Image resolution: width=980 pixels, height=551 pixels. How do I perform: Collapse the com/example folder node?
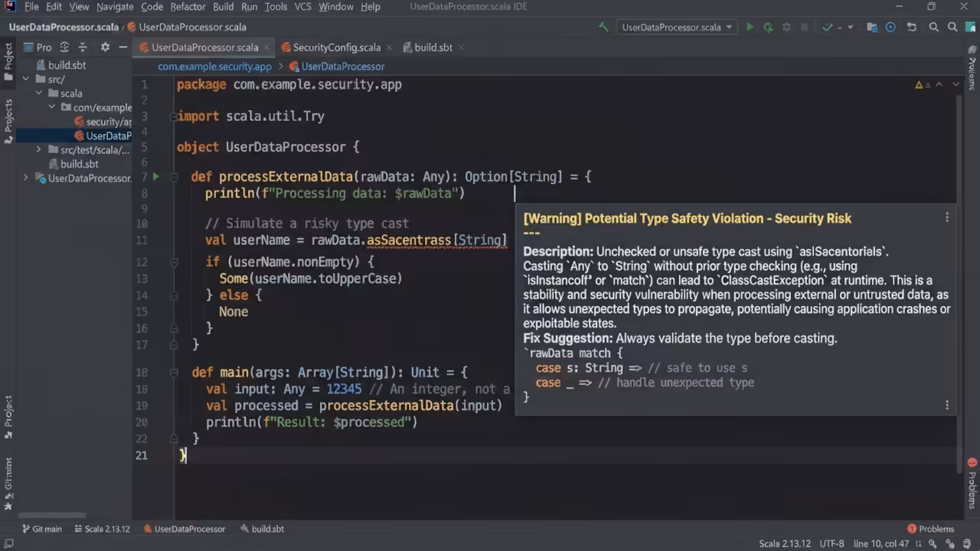click(x=52, y=107)
